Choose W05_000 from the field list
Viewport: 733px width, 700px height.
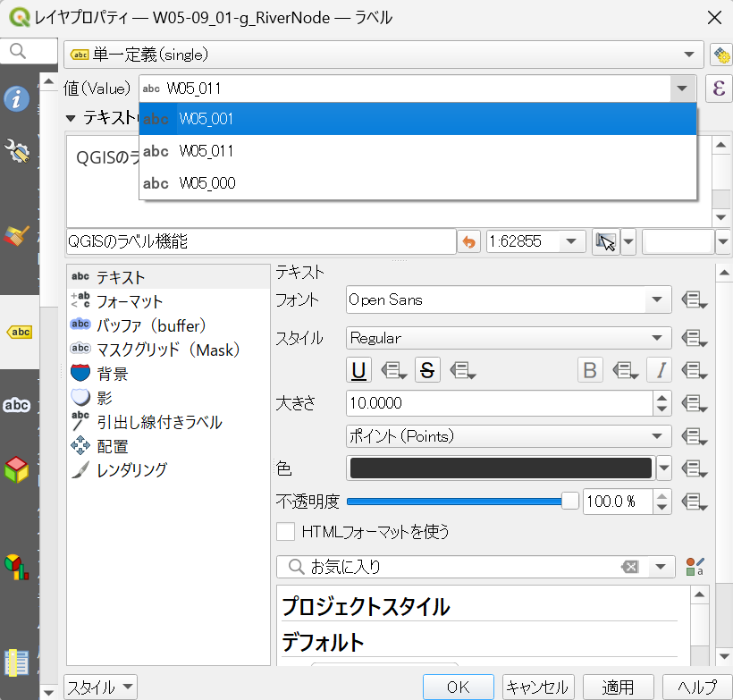click(417, 183)
